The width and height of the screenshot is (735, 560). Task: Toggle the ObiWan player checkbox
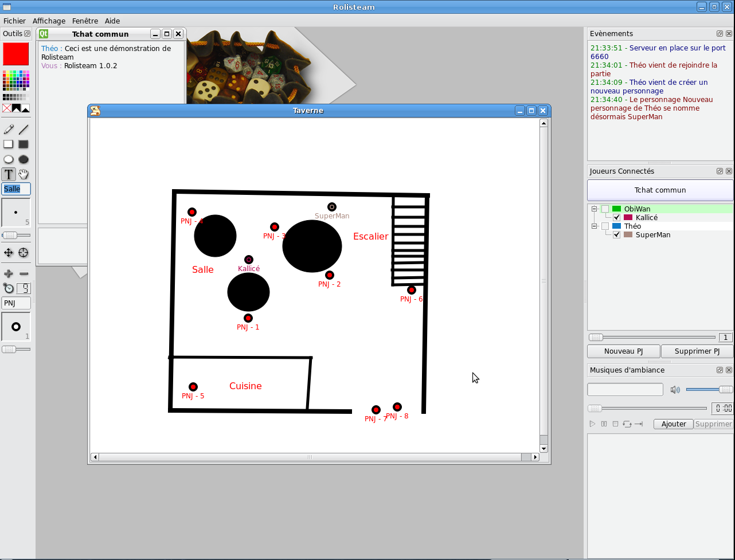605,209
